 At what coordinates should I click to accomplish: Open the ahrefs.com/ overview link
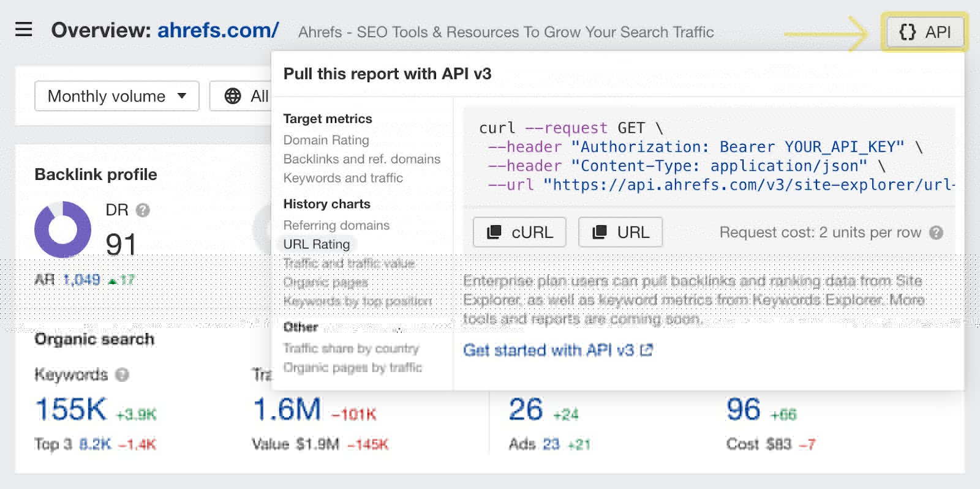(218, 30)
